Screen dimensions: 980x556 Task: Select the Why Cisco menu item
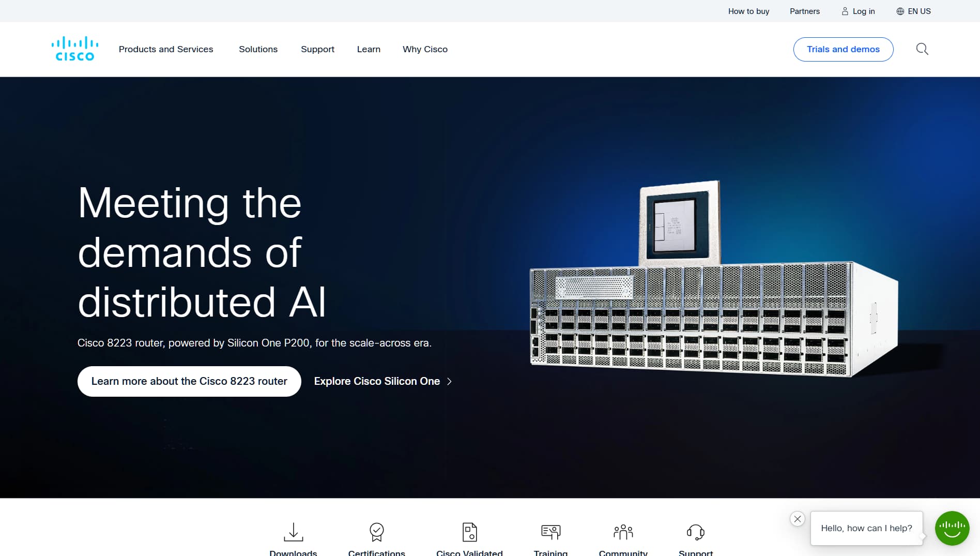tap(425, 49)
